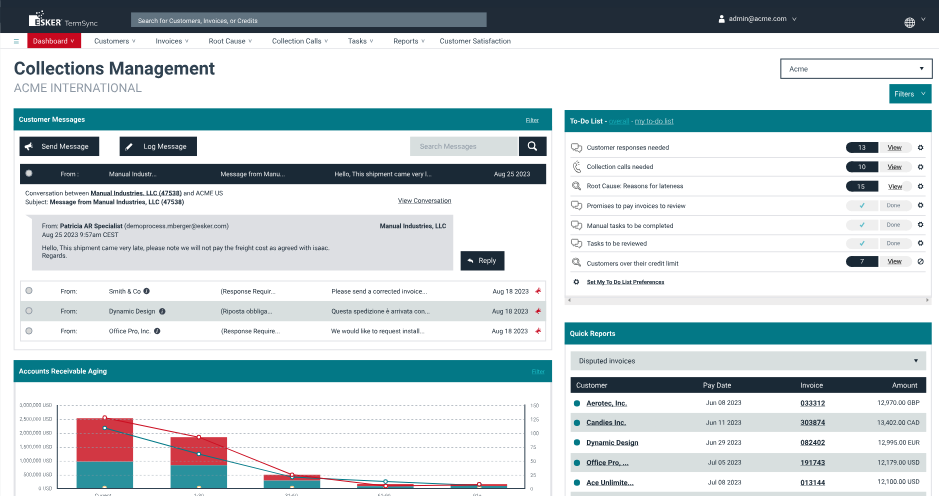Open Manual Industries, LLC (47538) link
939x496 pixels.
pos(136,193)
